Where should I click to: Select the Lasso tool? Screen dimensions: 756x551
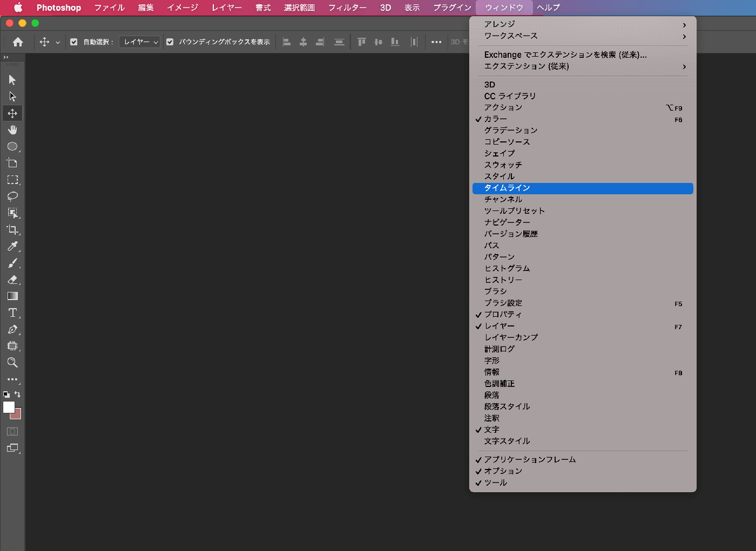[12, 196]
